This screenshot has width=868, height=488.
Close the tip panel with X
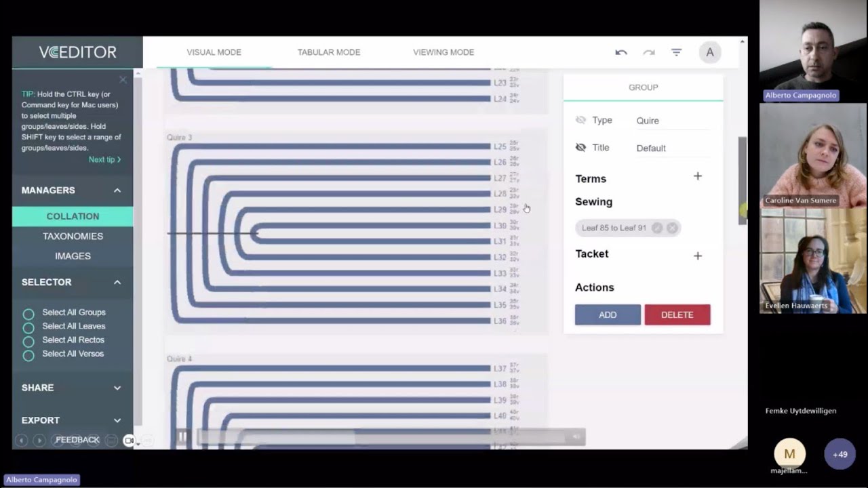tap(123, 79)
